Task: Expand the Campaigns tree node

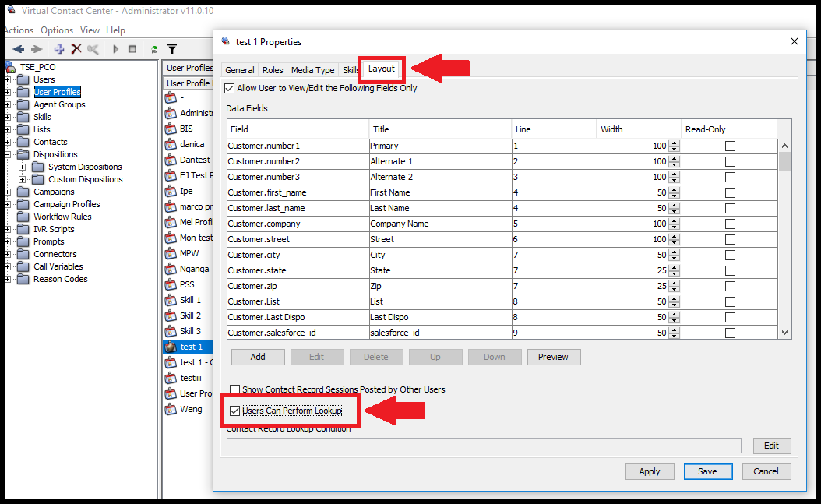Action: pyautogui.click(x=8, y=192)
